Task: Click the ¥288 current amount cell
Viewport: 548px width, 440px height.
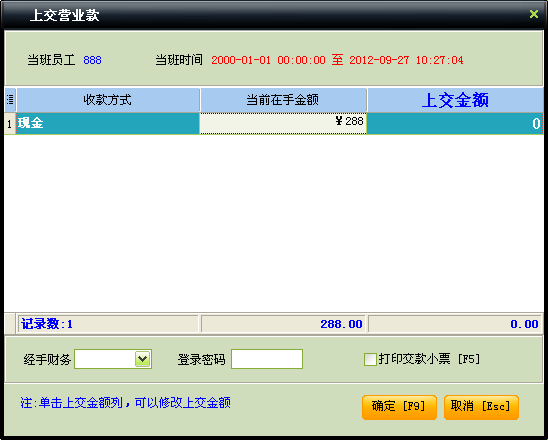Action: point(283,123)
